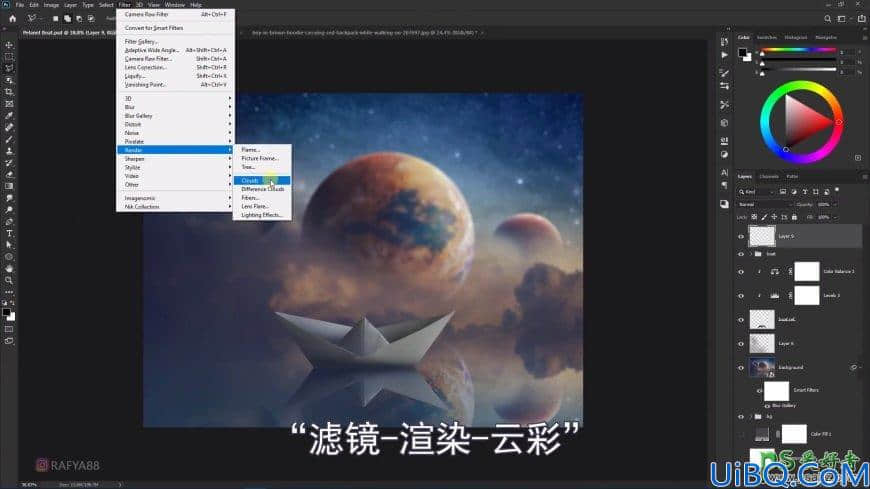The image size is (870, 489).
Task: Switch to the Paths panel tab
Action: pyautogui.click(x=792, y=177)
